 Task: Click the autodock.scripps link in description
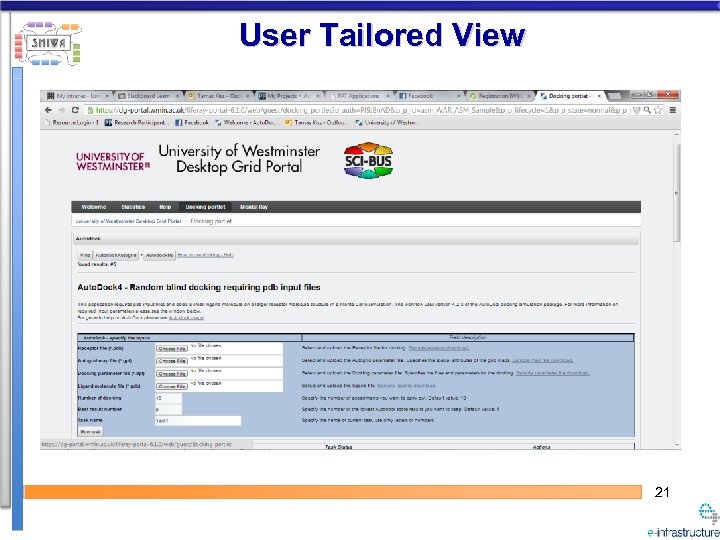pos(186,317)
